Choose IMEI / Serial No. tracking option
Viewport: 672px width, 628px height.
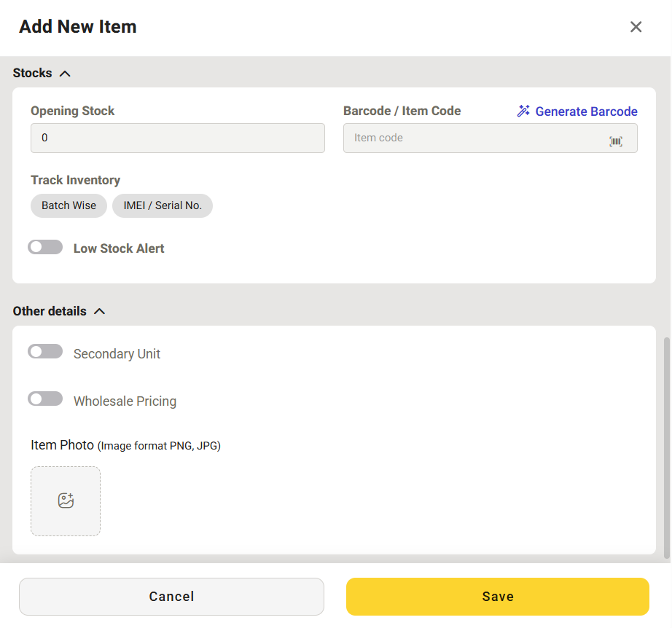click(163, 205)
